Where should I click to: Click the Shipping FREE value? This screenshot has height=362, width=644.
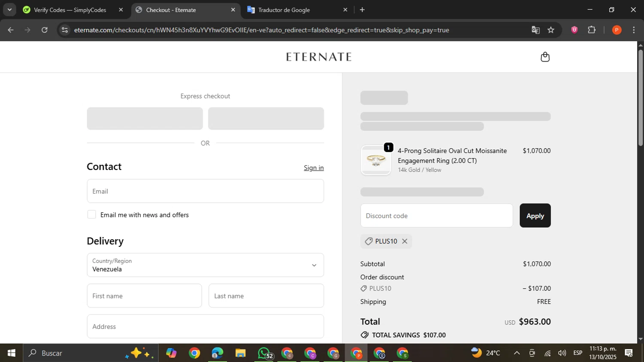coord(544,302)
